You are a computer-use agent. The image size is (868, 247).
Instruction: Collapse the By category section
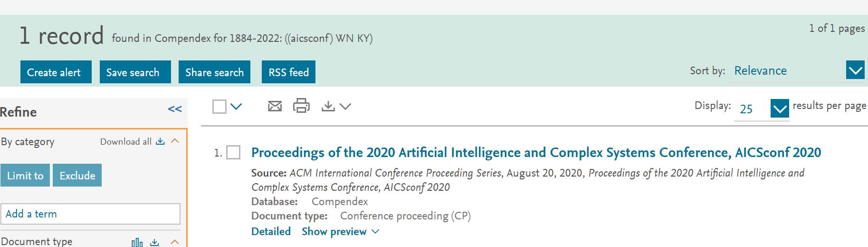pyautogui.click(x=175, y=141)
